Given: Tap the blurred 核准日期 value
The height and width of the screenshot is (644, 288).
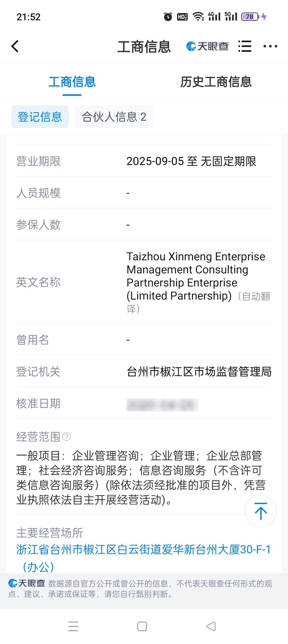Looking at the screenshot, I should (162, 405).
